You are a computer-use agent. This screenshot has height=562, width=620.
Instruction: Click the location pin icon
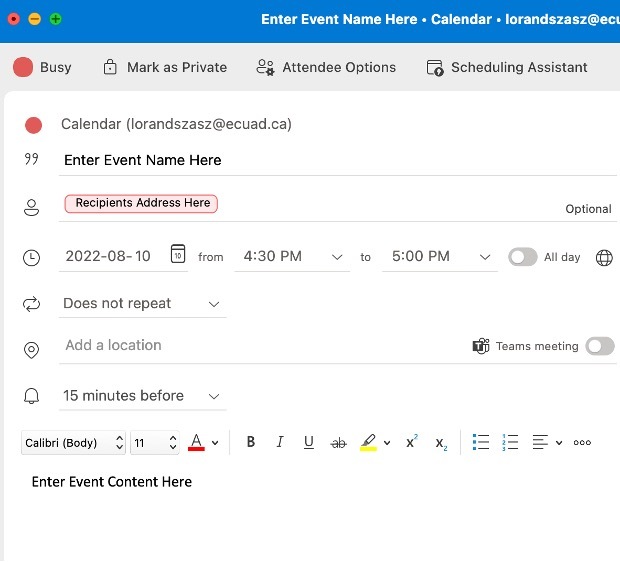pos(31,350)
